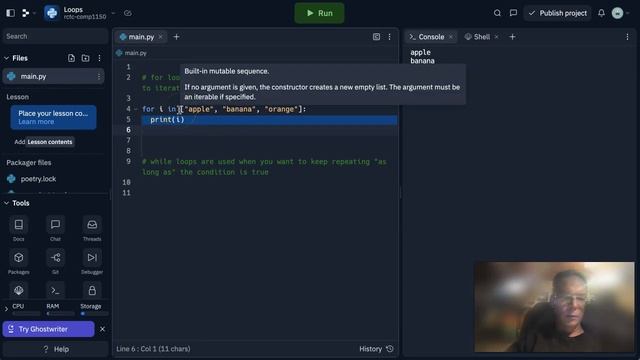Open the file History

[x=376, y=349]
